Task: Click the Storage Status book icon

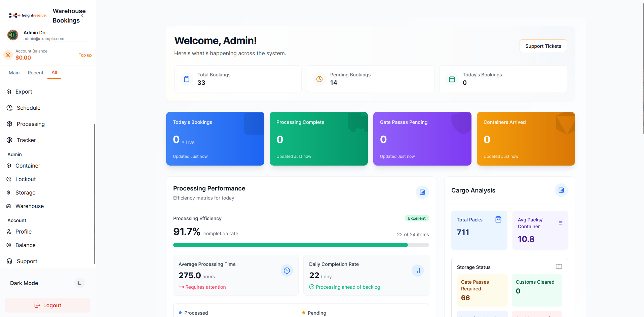Action: 559,267
